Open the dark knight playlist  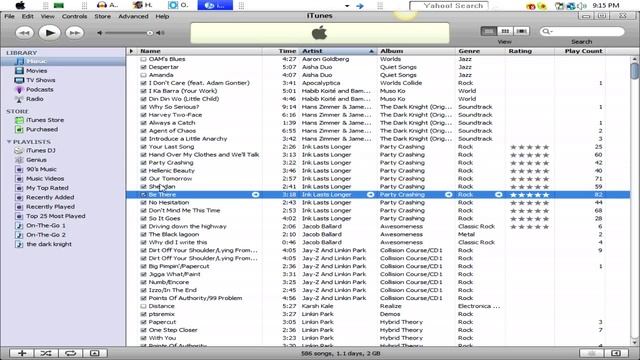[49, 244]
